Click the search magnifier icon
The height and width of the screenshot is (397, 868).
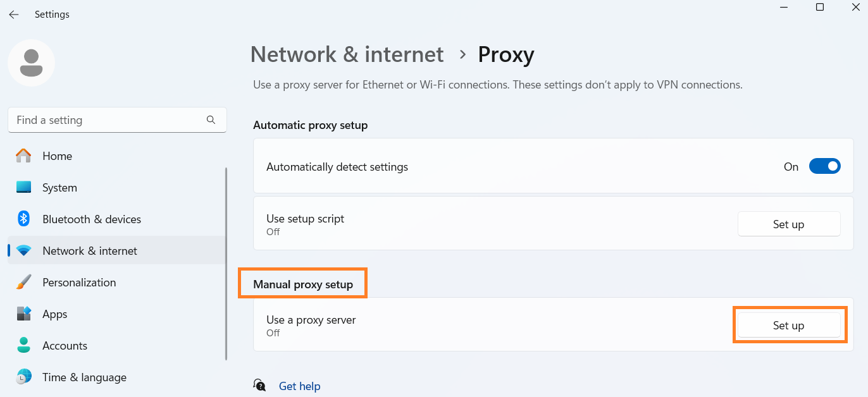click(x=211, y=120)
